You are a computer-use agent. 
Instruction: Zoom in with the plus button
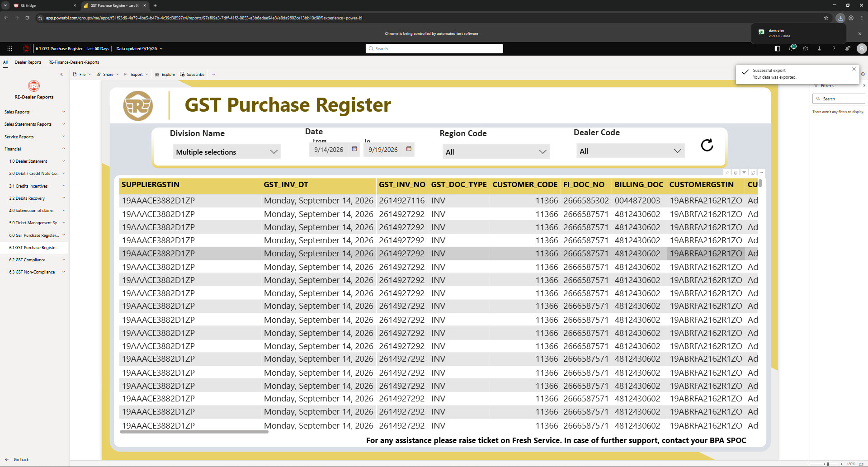[841, 464]
